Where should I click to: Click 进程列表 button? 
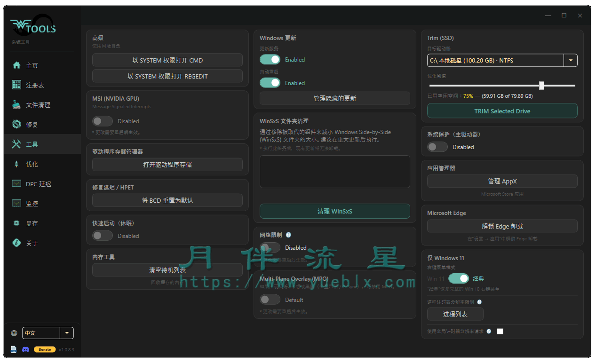click(x=455, y=314)
